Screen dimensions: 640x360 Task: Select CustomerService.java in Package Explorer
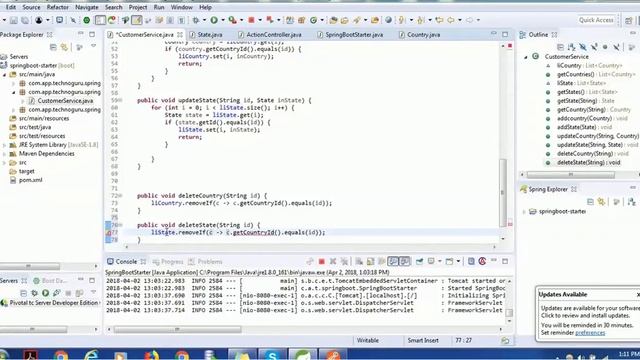65,101
